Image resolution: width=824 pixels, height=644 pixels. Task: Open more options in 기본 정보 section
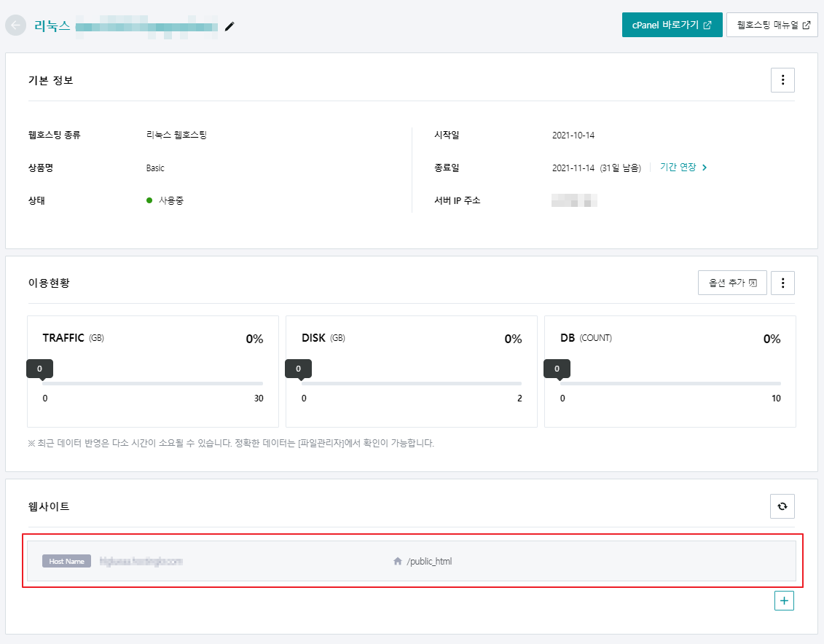[782, 80]
